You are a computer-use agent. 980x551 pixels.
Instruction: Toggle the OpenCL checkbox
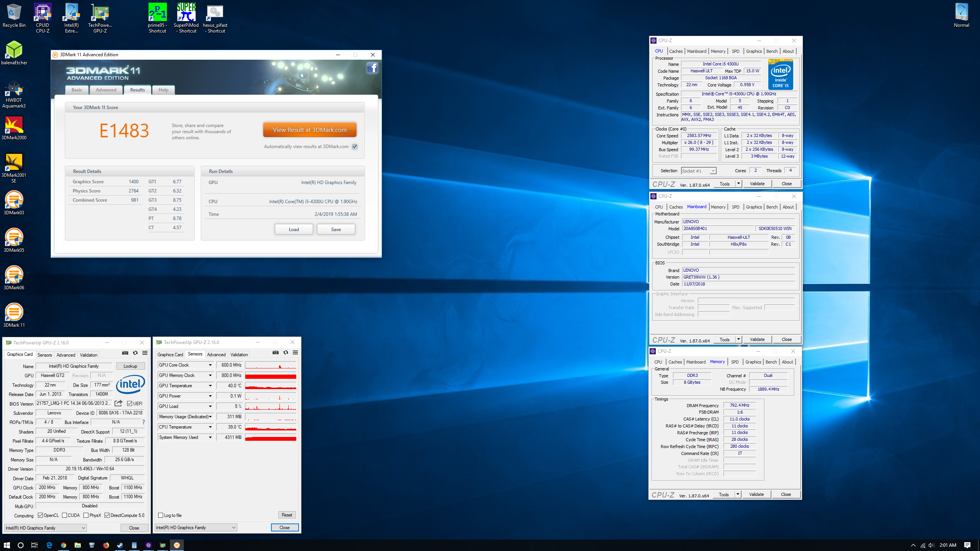[x=41, y=515]
